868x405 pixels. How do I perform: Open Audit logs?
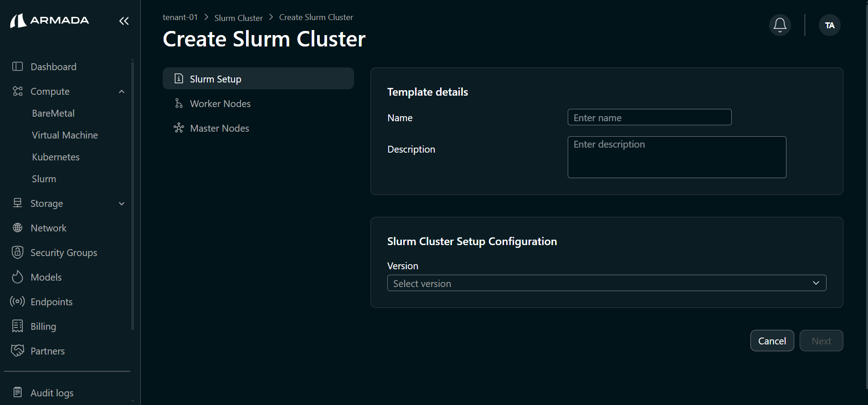click(52, 393)
